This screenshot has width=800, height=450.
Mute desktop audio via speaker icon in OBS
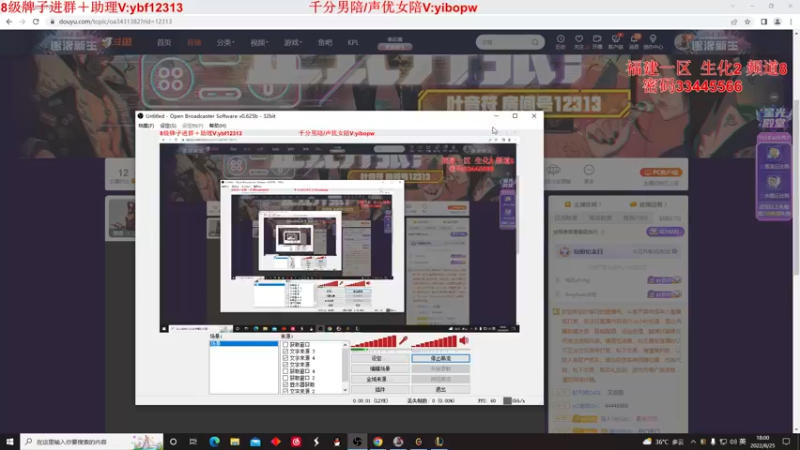464,340
